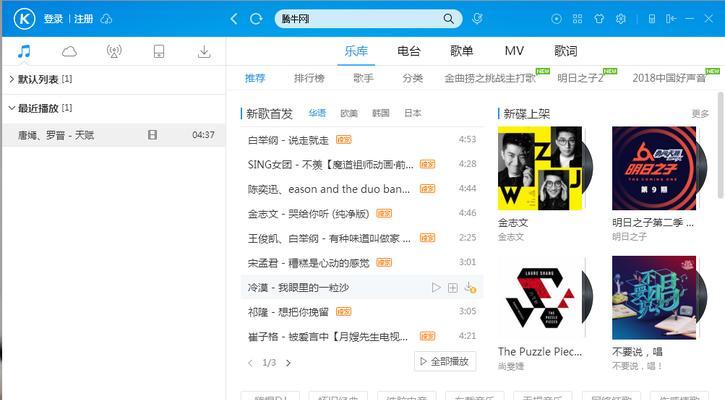Switch to the 电台 tab

(409, 51)
